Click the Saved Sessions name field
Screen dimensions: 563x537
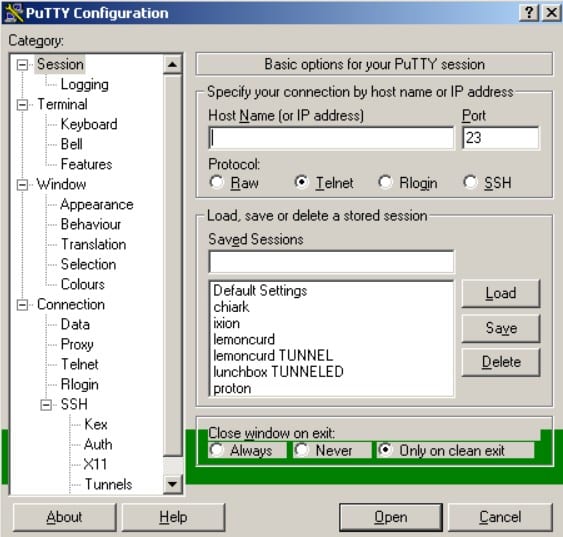point(331,262)
